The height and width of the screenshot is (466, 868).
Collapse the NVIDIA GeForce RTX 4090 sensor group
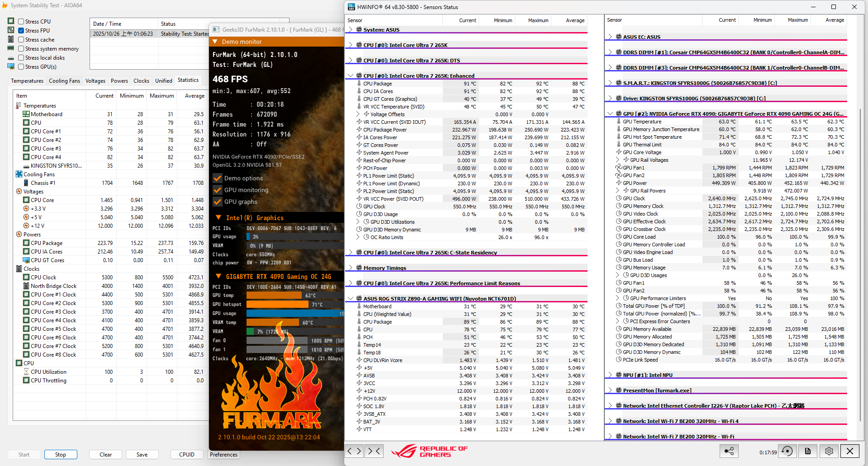coord(610,114)
